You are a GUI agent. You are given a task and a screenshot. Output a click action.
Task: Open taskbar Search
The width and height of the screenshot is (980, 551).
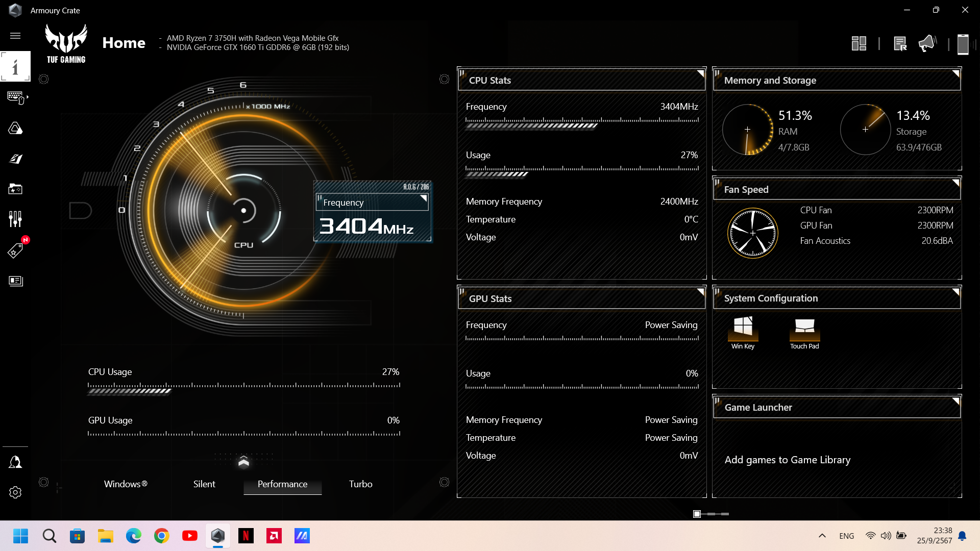point(50,536)
